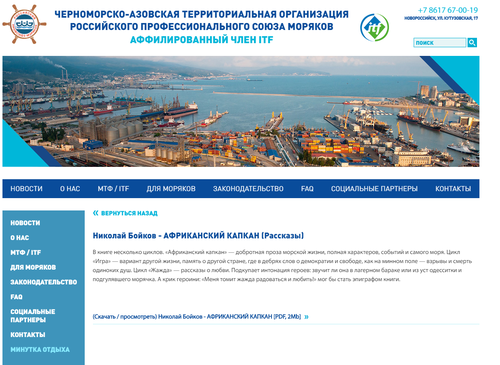Select Для моряков in left sidebar
Viewport: 500px width, 365px height.
pyautogui.click(x=33, y=267)
